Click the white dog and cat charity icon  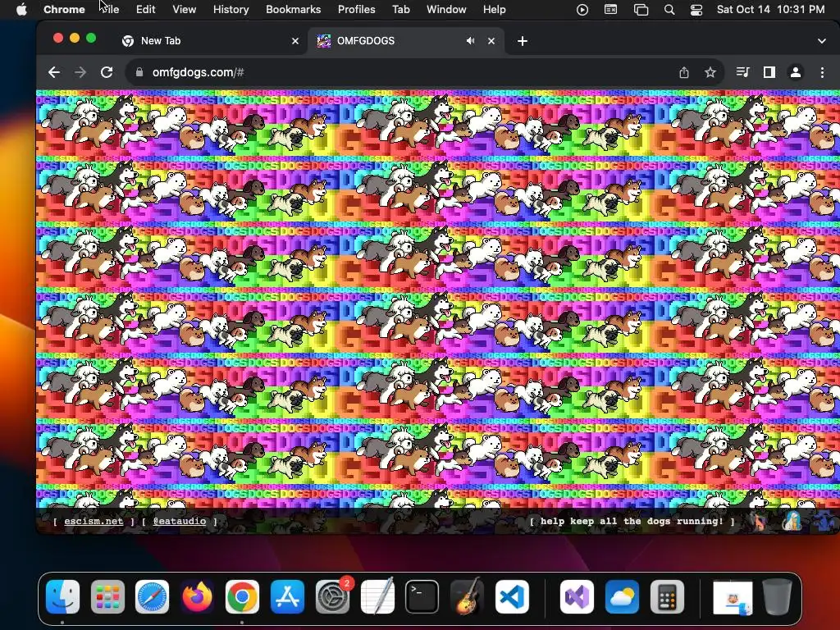pos(792,521)
